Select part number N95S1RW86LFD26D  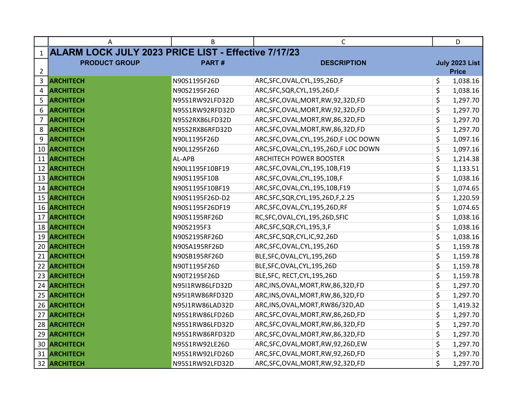click(212, 315)
